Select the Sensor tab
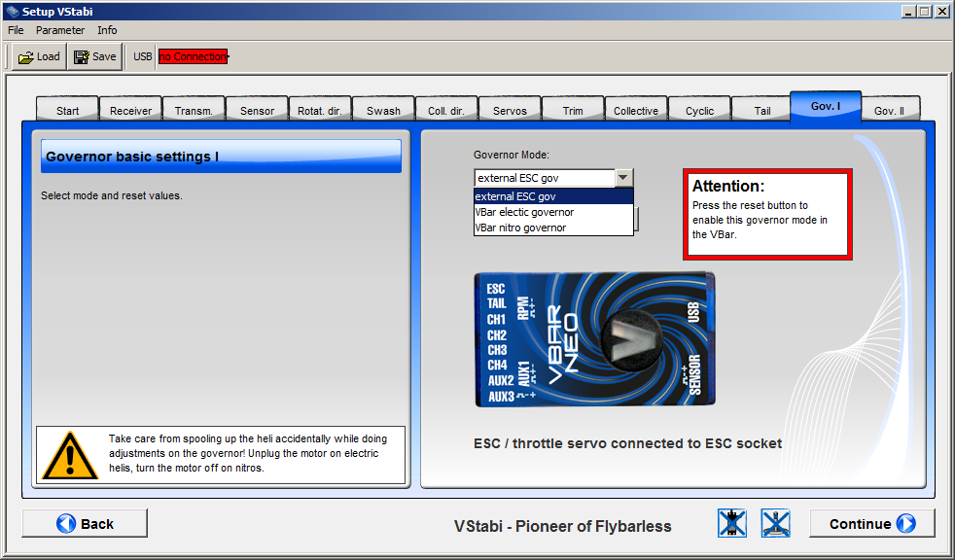Screen dimensions: 955x560 click(257, 110)
